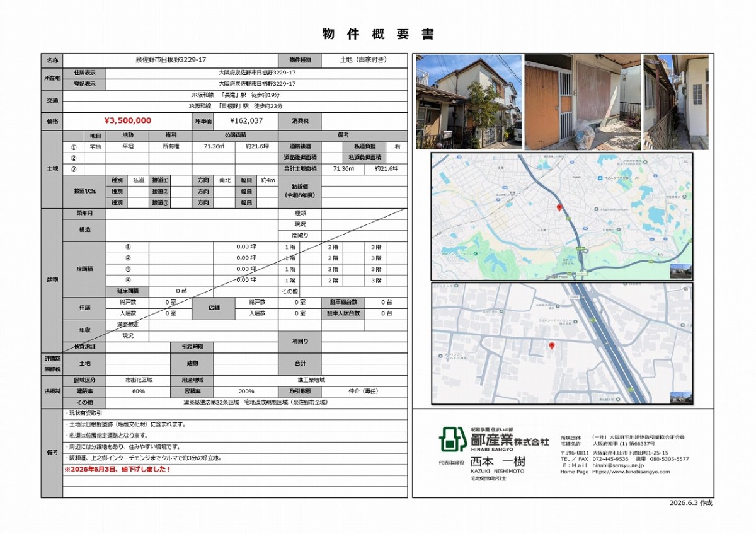The height and width of the screenshot is (534, 756).
Task: Select the 私道負担 value 有
Action: tap(397, 146)
